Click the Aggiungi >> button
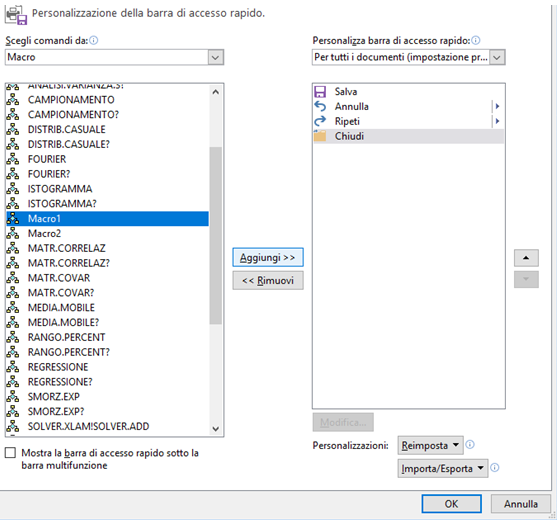The width and height of the screenshot is (557, 522). [268, 257]
